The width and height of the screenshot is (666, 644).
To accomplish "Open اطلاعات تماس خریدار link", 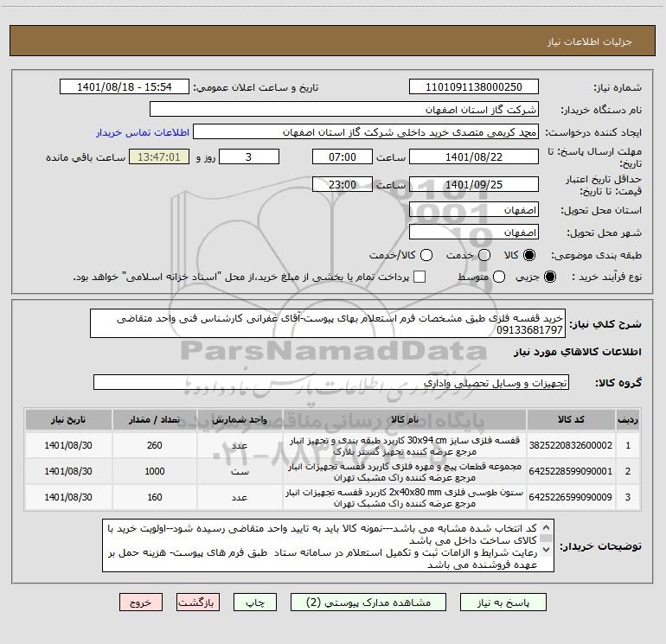I will (x=143, y=132).
